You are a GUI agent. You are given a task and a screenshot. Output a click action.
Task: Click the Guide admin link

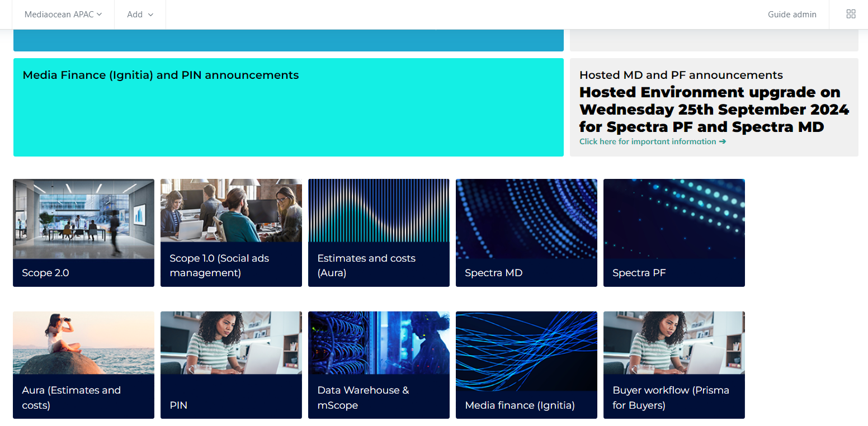[x=792, y=15]
